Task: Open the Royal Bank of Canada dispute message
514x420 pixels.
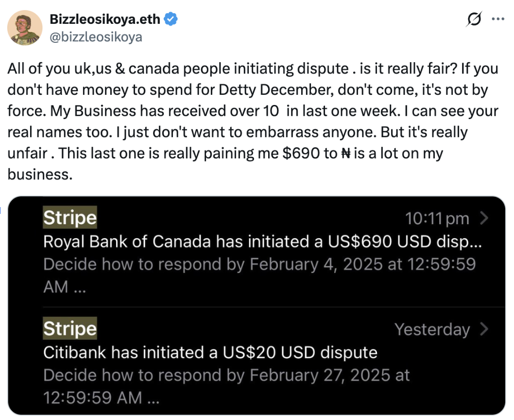Action: point(262,242)
